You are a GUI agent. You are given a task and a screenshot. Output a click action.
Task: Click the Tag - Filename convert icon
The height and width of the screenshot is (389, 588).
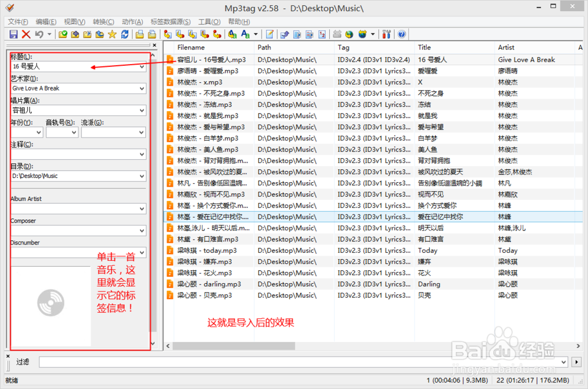coord(168,35)
